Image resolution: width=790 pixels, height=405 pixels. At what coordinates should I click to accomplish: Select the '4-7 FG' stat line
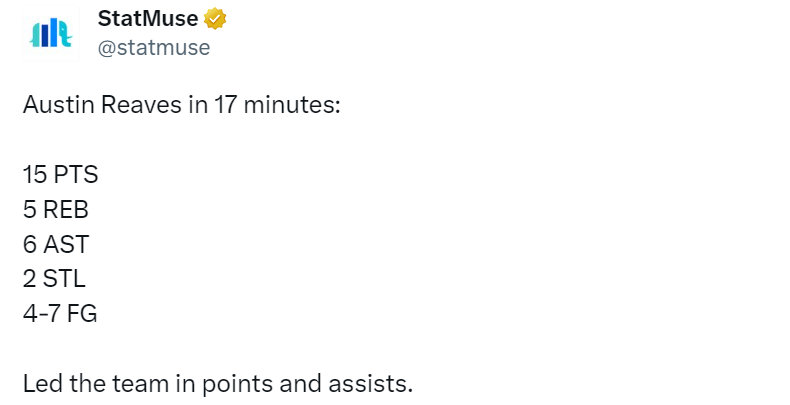tap(60, 314)
